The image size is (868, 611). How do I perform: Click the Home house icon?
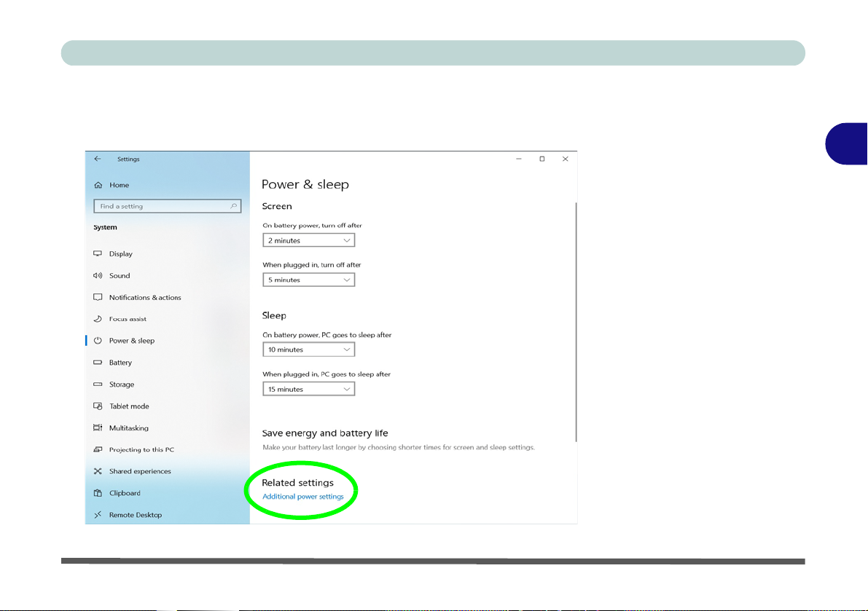pos(98,185)
